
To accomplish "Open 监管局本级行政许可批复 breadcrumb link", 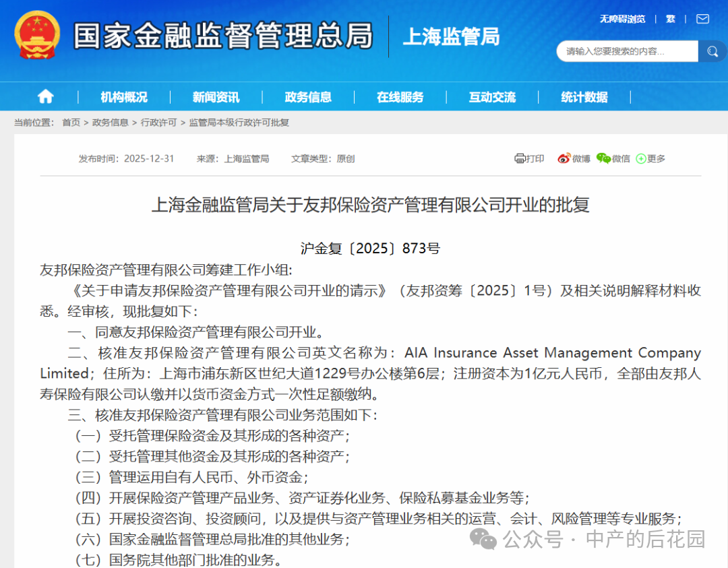I will coord(239,123).
